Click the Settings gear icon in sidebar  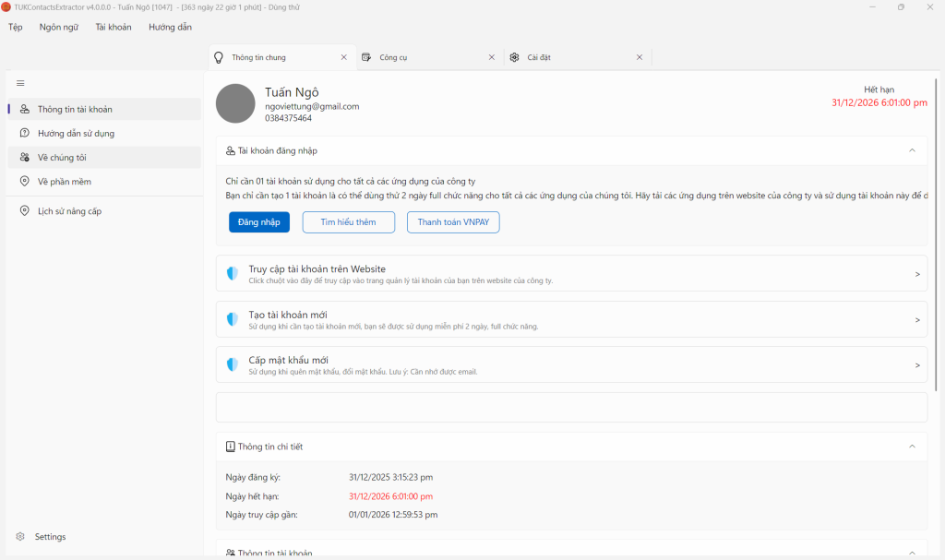20,537
